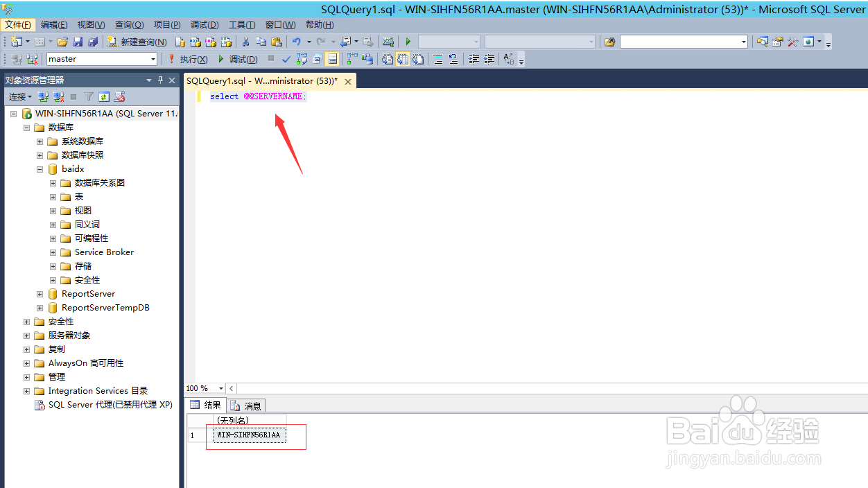Cut selection with the scissors icon
This screenshot has width=868, height=488.
coord(245,42)
